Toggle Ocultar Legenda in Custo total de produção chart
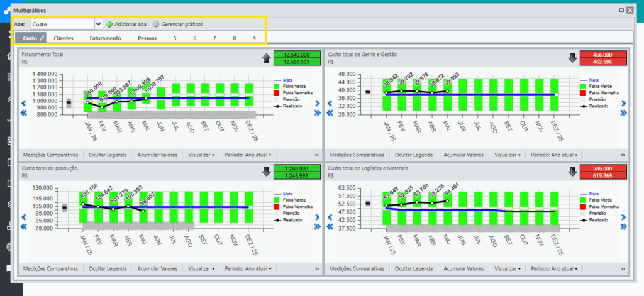 pos(108,269)
